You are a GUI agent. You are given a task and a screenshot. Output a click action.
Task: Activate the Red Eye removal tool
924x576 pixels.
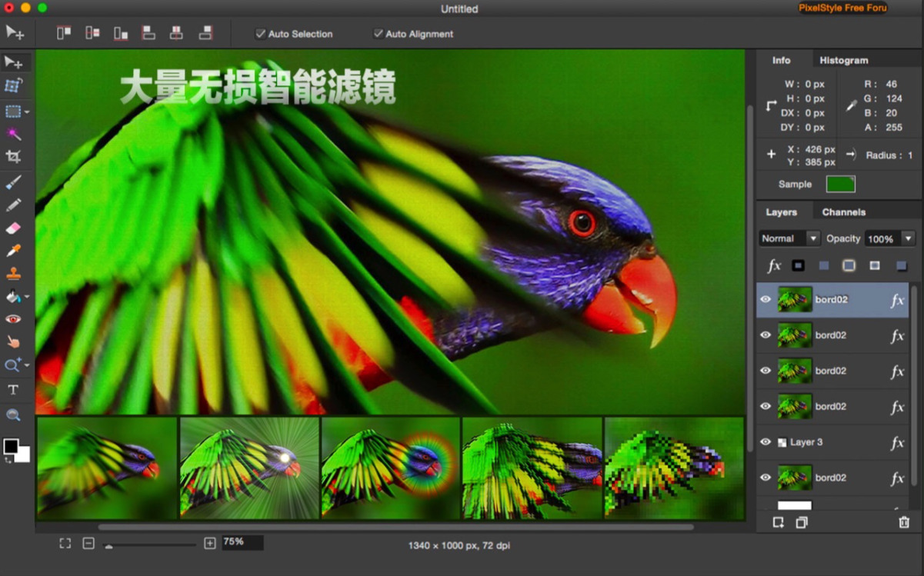pos(14,318)
